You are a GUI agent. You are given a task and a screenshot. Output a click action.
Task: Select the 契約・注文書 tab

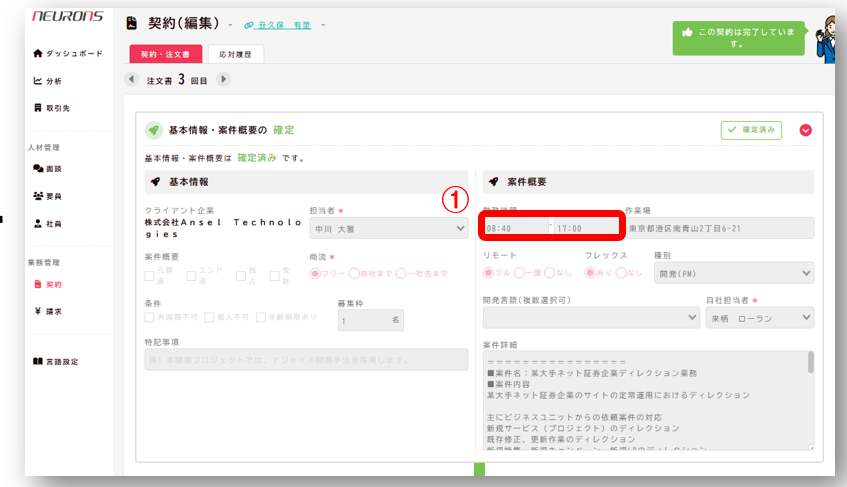coord(165,53)
